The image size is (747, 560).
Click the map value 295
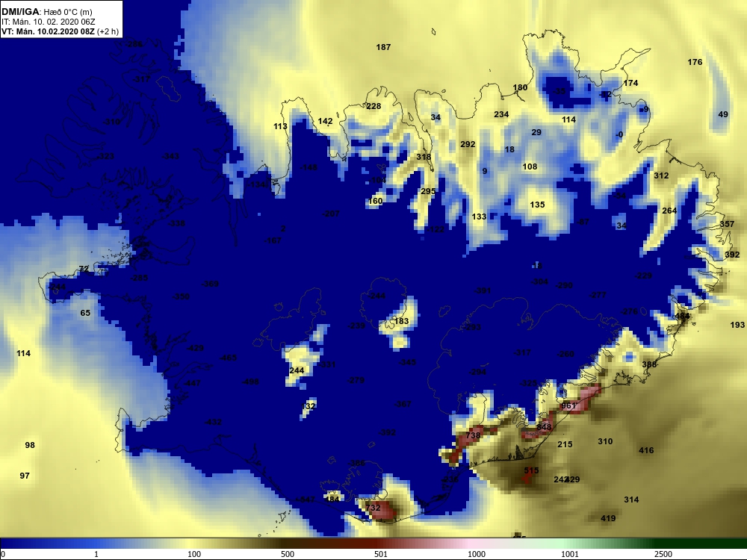(428, 191)
